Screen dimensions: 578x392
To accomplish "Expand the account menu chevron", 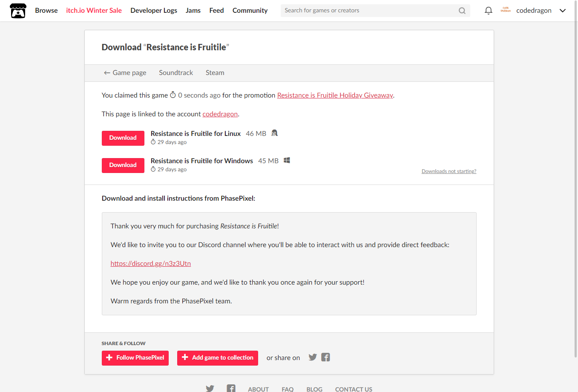I will [563, 11].
